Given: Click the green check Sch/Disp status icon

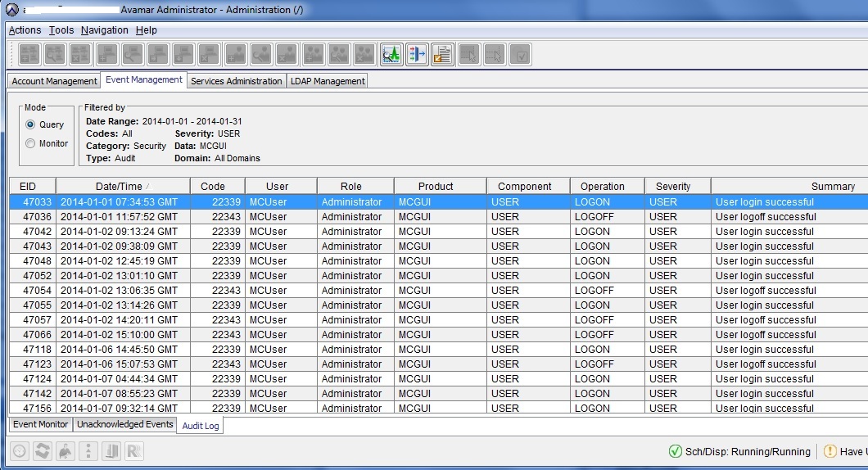Looking at the screenshot, I should [x=675, y=451].
